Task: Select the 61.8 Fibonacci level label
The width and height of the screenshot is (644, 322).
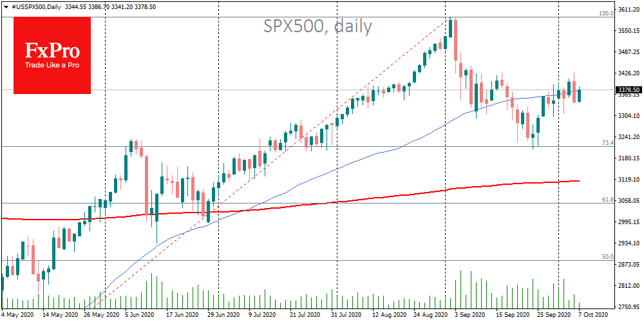Action: [607, 200]
